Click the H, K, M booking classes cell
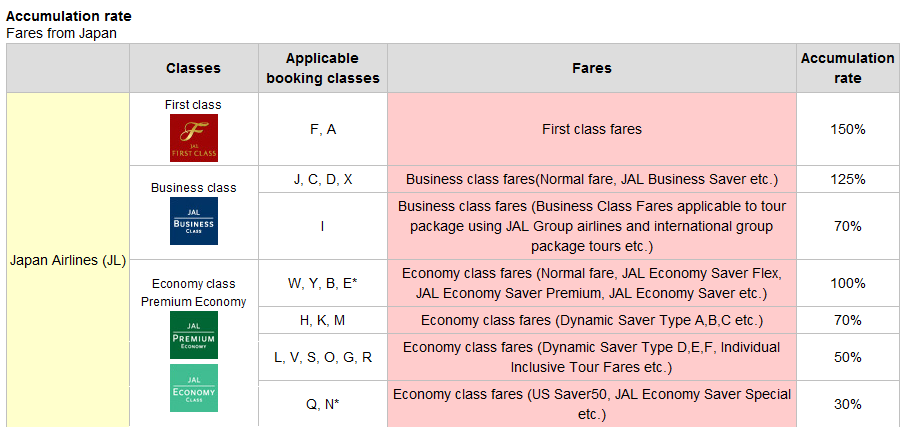902x434 pixels. pyautogui.click(x=323, y=321)
